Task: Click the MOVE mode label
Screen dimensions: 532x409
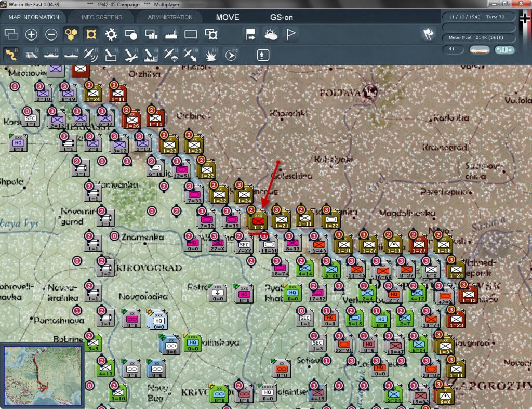Action: [228, 17]
